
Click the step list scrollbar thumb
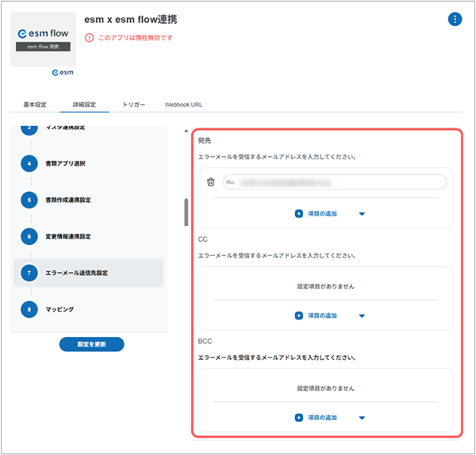[x=186, y=212]
